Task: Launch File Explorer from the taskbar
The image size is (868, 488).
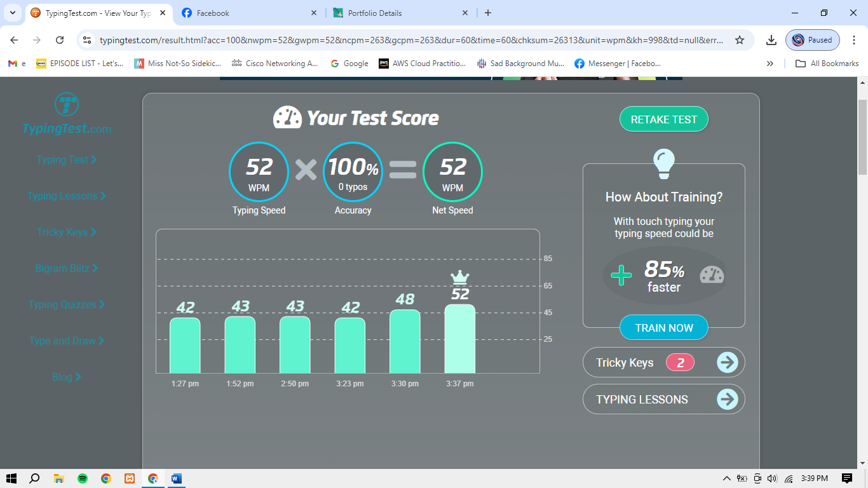Action: coord(58,478)
